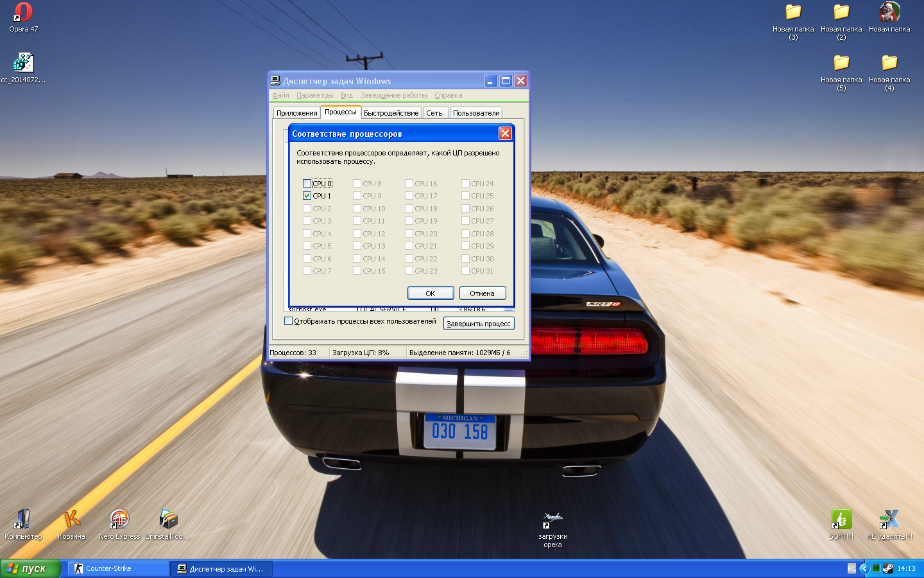Uncheck the CPU 1 checkbox

tap(307, 196)
